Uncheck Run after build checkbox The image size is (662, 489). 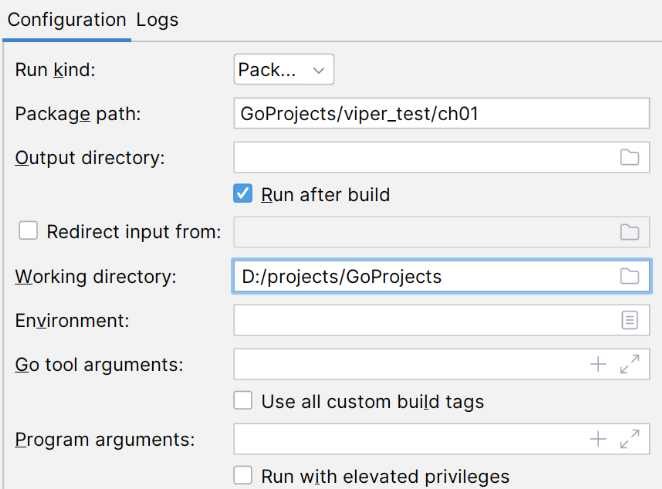pos(243,194)
